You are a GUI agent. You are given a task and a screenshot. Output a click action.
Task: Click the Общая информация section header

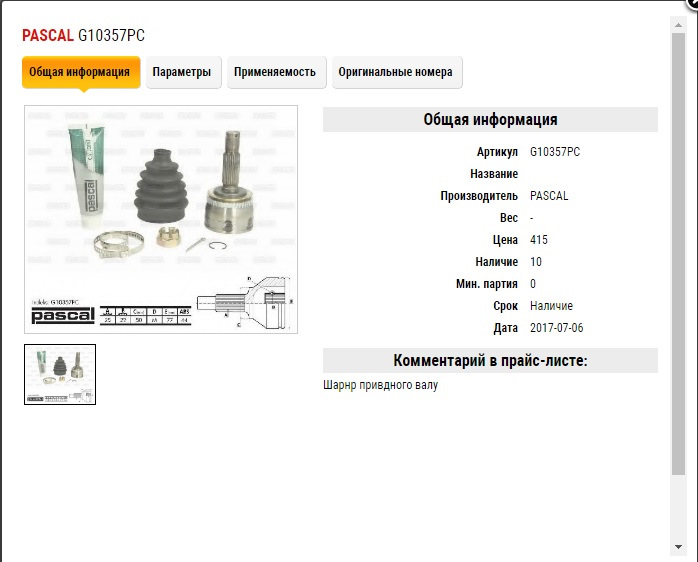click(x=490, y=119)
